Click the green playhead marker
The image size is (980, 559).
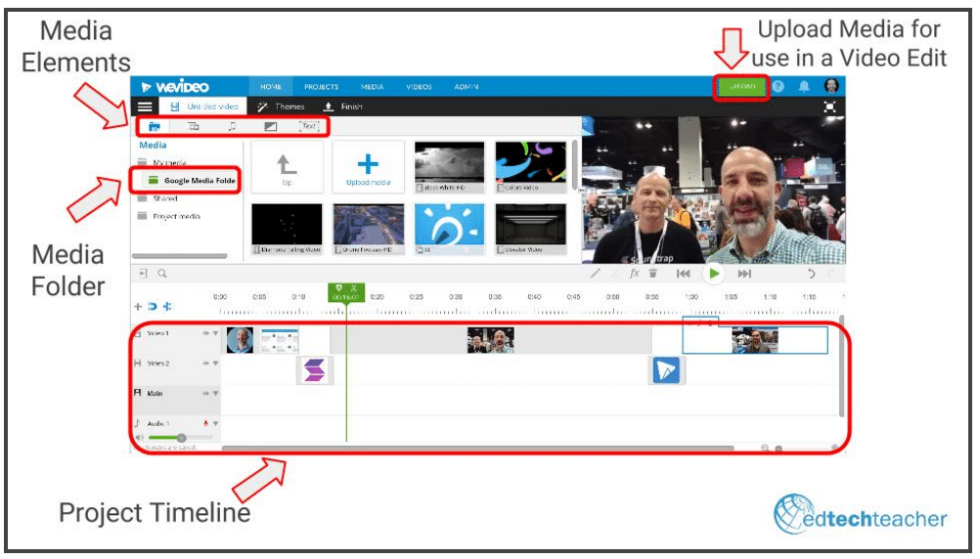[345, 292]
